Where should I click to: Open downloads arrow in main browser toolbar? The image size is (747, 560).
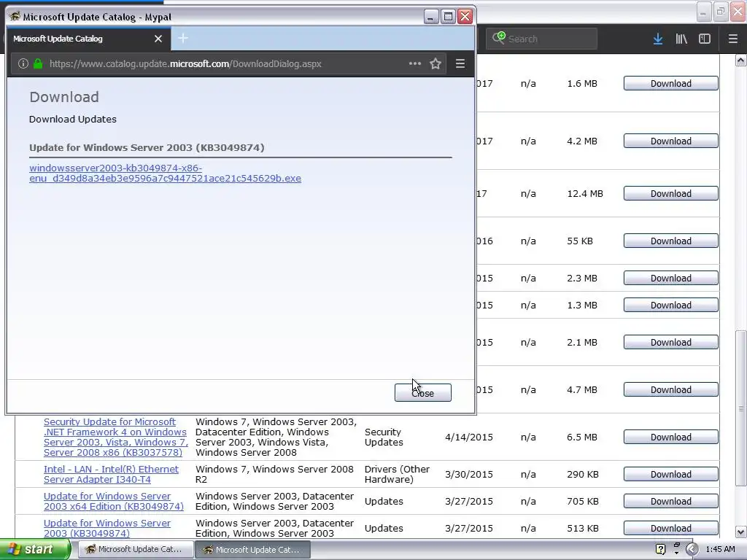658,39
